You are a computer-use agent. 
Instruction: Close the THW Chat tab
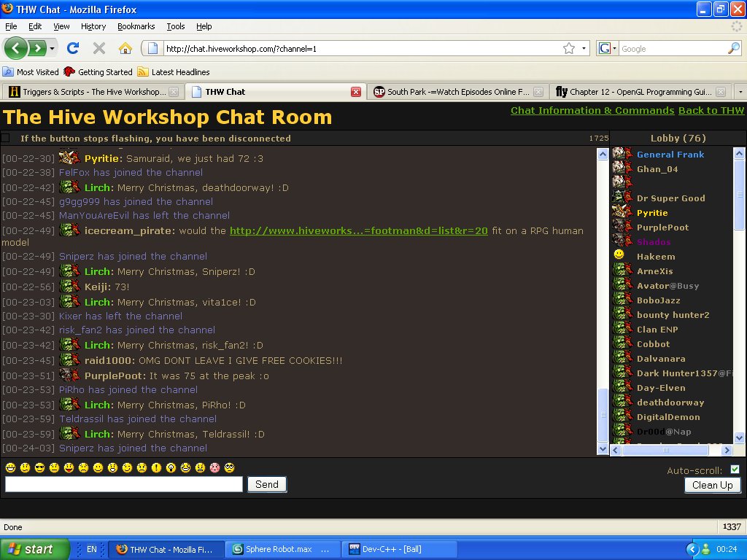[x=356, y=92]
